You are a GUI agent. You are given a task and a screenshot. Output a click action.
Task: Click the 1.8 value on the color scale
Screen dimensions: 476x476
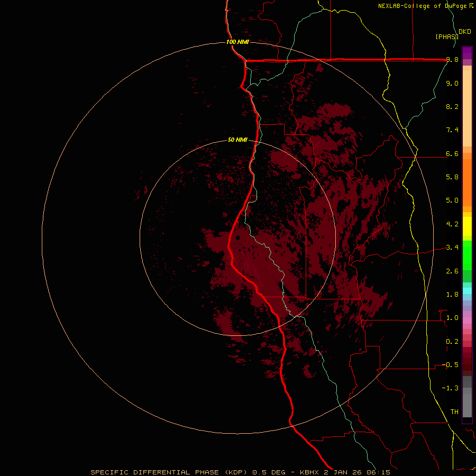click(x=452, y=295)
